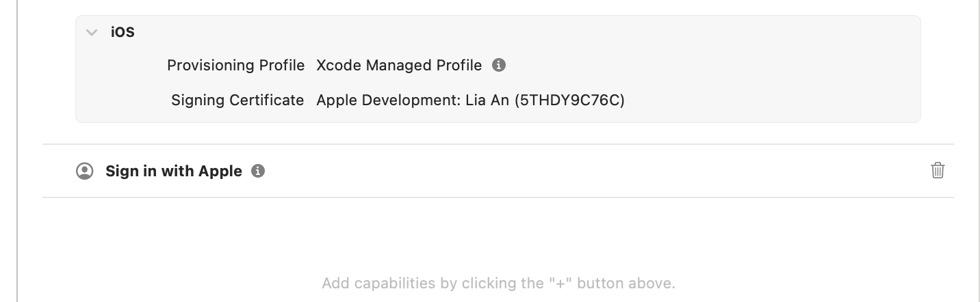The height and width of the screenshot is (302, 980).
Task: Select the Xcode Managed Profile value
Action: (399, 66)
